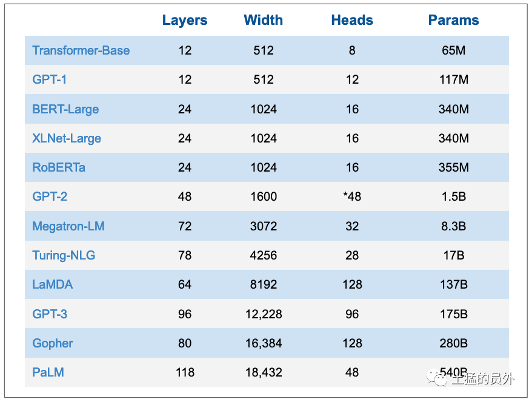Click the BERT-Large model name
532x402 pixels.
pyautogui.click(x=65, y=109)
